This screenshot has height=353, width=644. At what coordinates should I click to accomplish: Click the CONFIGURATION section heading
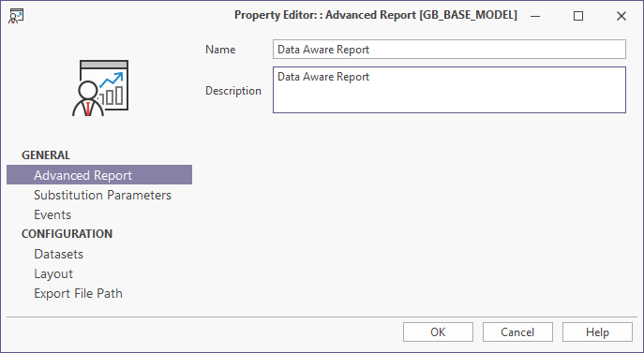pyautogui.click(x=67, y=234)
